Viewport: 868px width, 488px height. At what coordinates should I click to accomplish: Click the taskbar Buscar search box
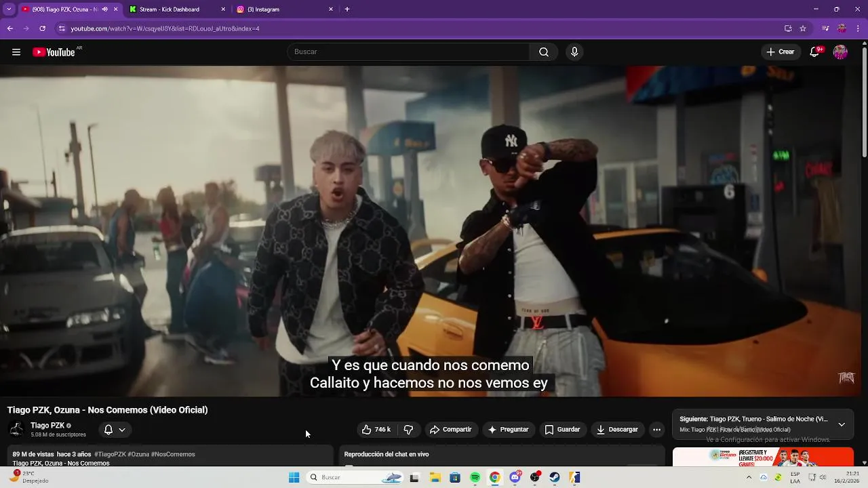pos(355,478)
